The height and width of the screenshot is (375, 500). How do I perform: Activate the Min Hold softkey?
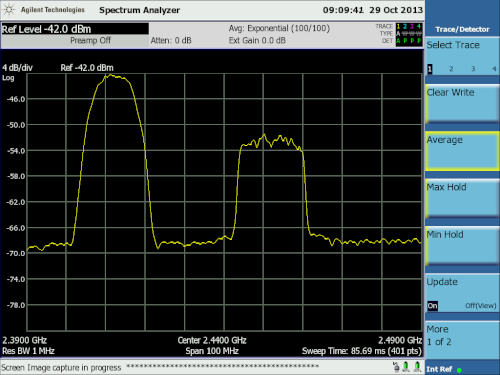(x=462, y=246)
